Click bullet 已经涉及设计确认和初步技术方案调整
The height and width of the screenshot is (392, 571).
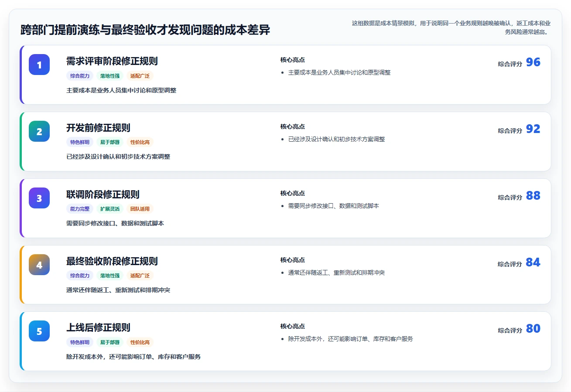(336, 139)
